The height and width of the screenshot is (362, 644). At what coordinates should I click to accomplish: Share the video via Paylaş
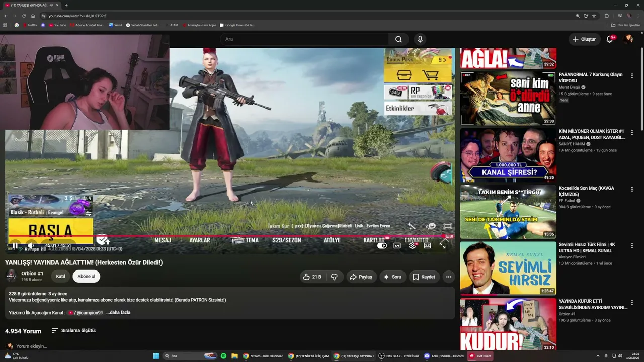point(361,277)
